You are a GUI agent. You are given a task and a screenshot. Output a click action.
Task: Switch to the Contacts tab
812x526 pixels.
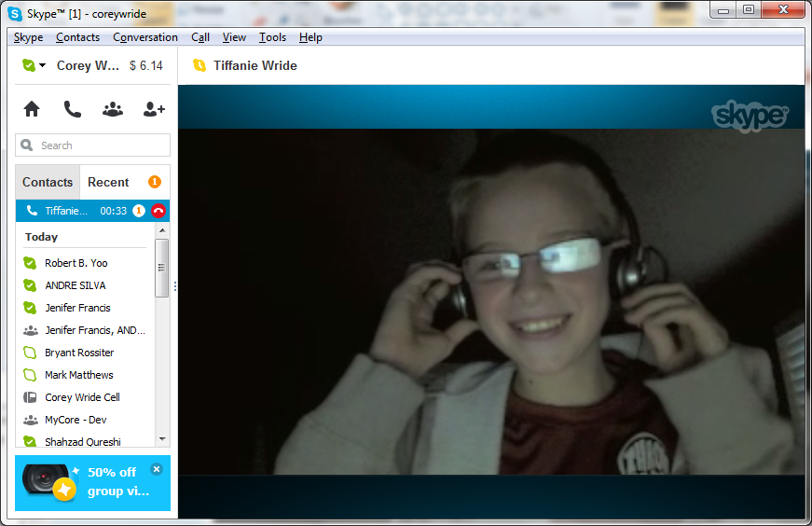[x=48, y=182]
